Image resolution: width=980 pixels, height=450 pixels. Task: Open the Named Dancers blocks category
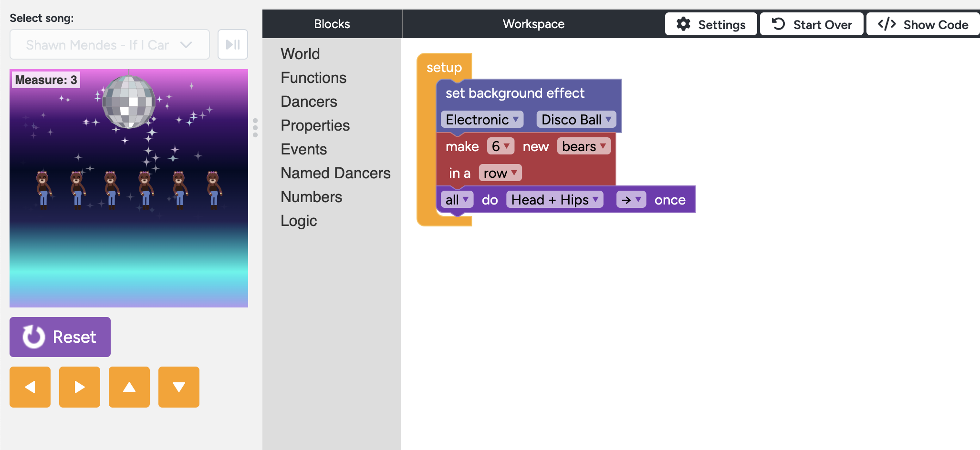(x=335, y=173)
